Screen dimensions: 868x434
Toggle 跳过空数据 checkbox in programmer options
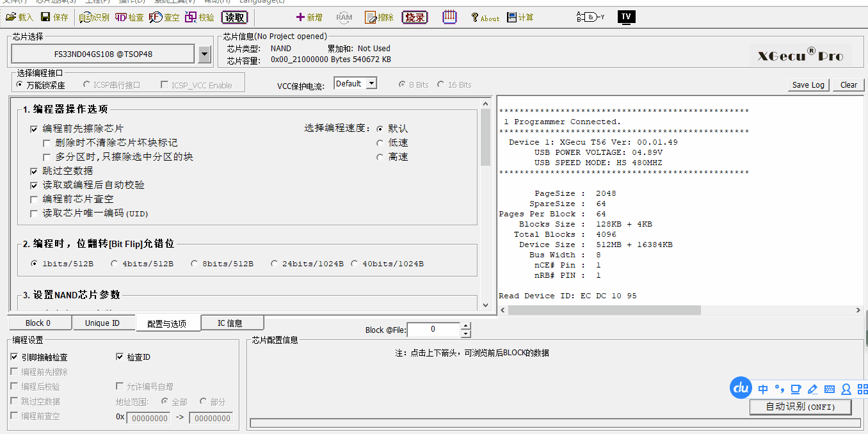click(x=34, y=171)
